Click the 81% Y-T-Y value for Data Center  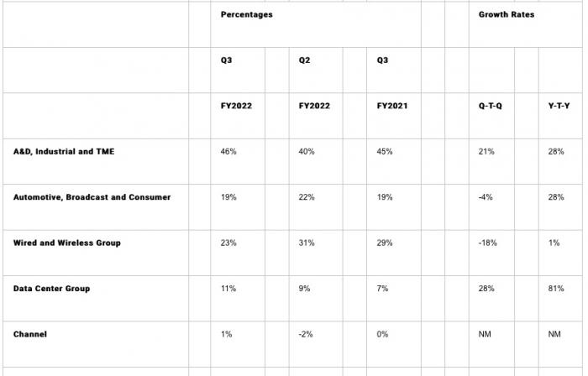click(x=556, y=289)
